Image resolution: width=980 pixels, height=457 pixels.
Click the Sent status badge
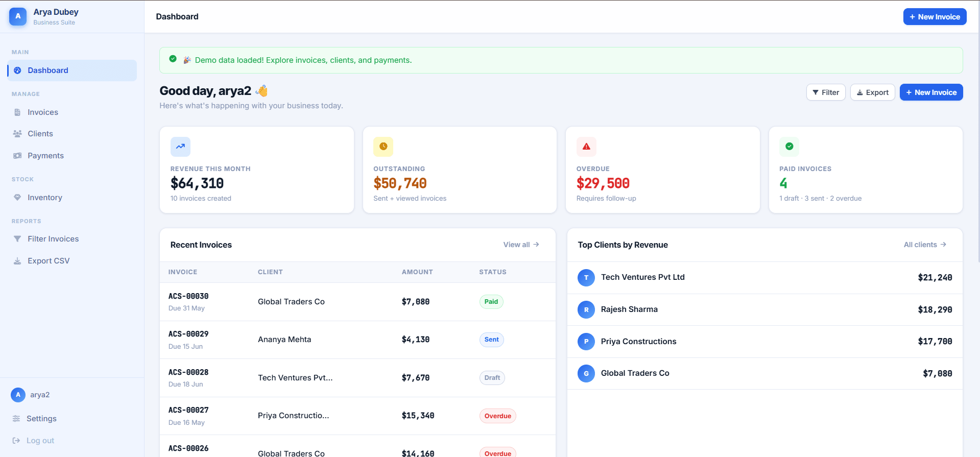click(x=491, y=340)
